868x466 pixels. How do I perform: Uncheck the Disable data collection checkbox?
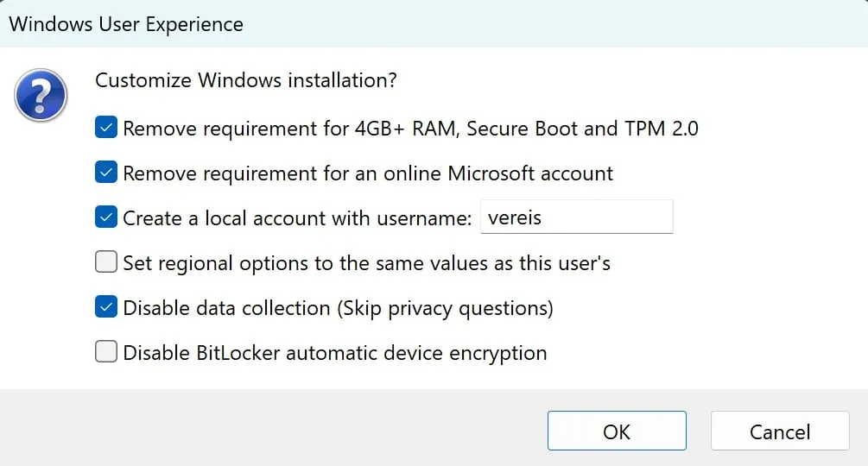(106, 307)
